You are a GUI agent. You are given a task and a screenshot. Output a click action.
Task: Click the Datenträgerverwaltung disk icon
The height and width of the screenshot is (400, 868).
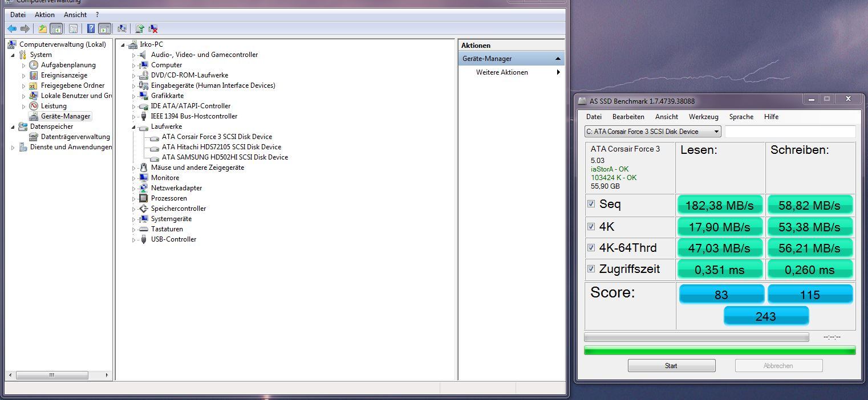[x=34, y=137]
